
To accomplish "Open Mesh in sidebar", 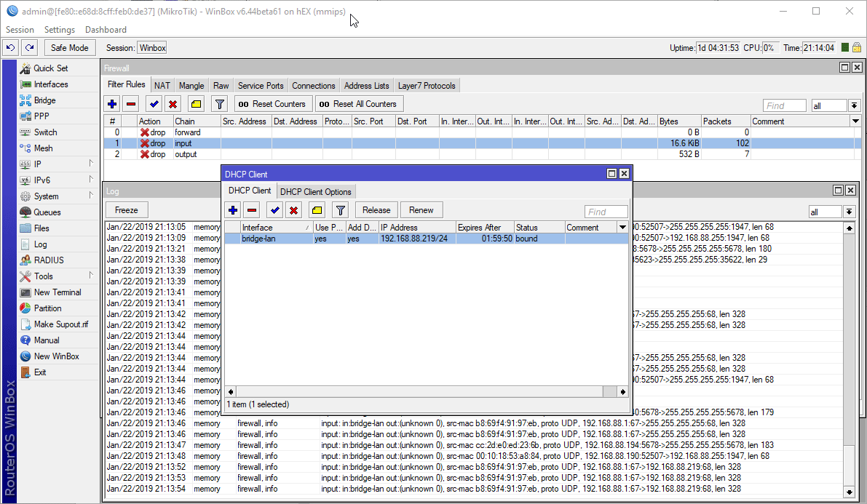I will click(42, 148).
